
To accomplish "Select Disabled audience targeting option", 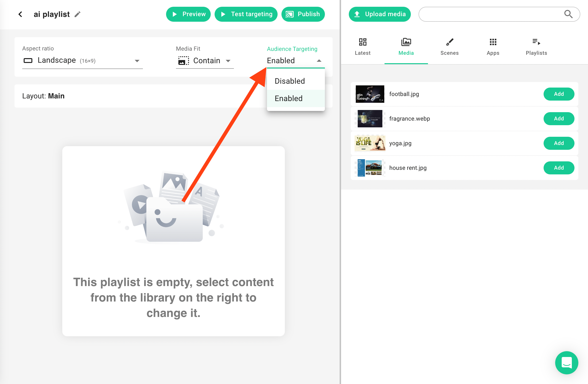I will 290,81.
